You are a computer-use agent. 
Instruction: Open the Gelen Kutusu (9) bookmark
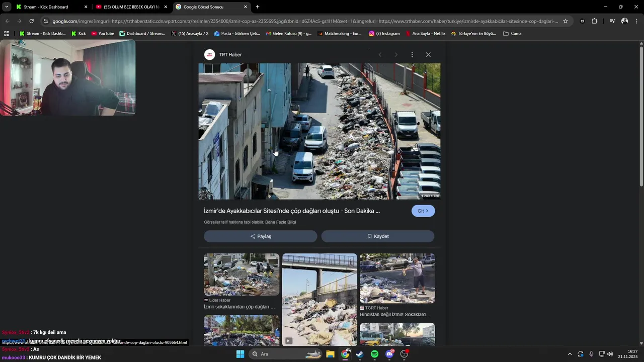[288, 34]
